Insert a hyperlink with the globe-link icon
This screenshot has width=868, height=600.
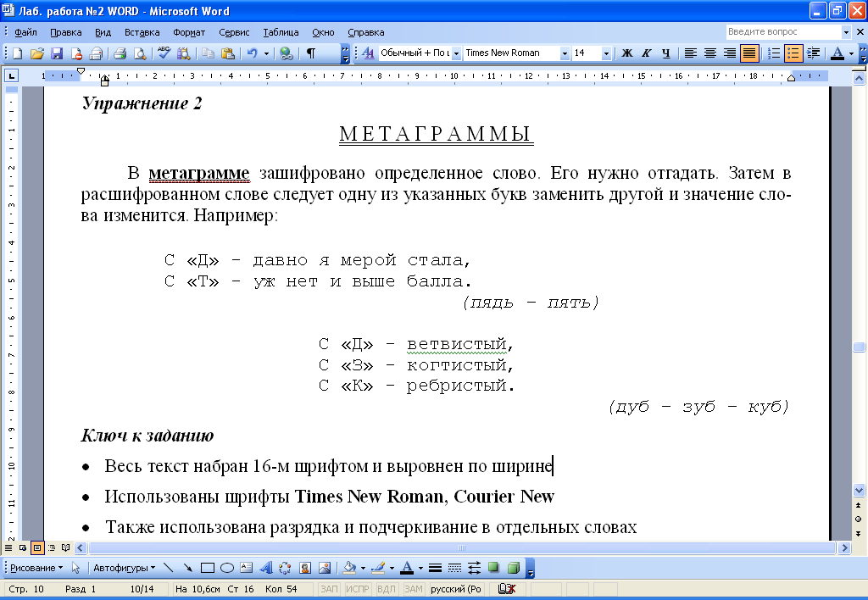point(287,53)
